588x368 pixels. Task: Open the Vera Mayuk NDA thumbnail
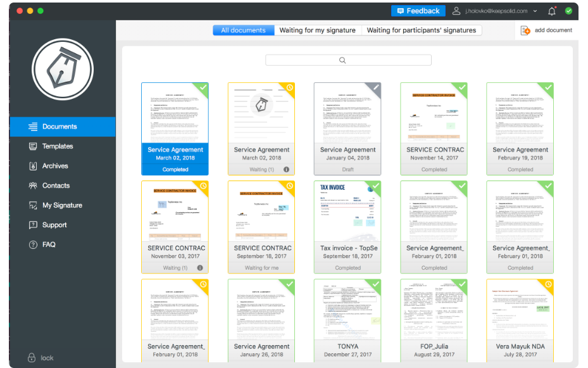coord(520,320)
